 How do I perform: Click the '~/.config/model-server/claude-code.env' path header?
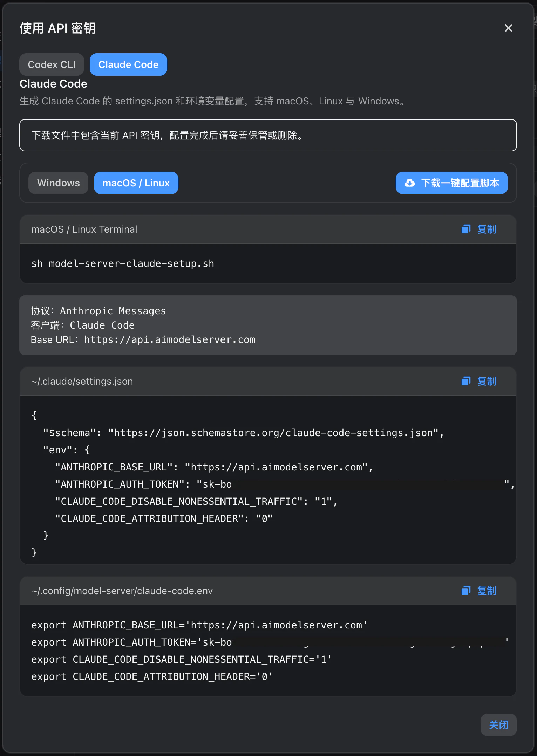tap(122, 591)
